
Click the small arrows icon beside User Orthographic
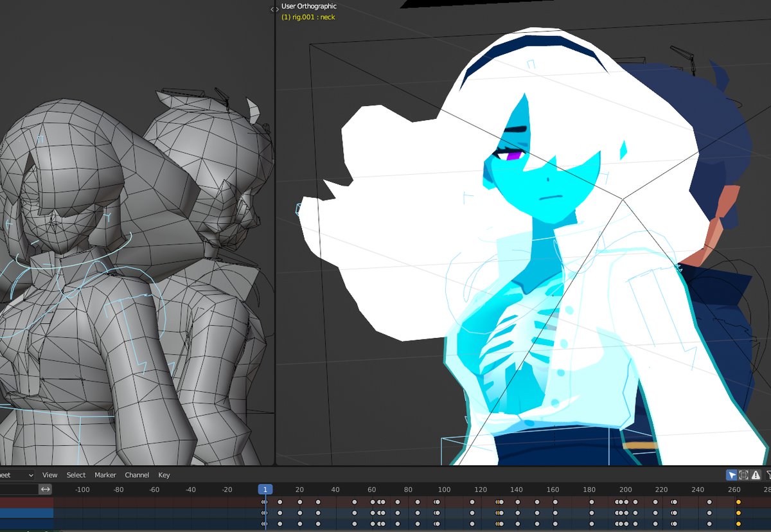(x=274, y=9)
